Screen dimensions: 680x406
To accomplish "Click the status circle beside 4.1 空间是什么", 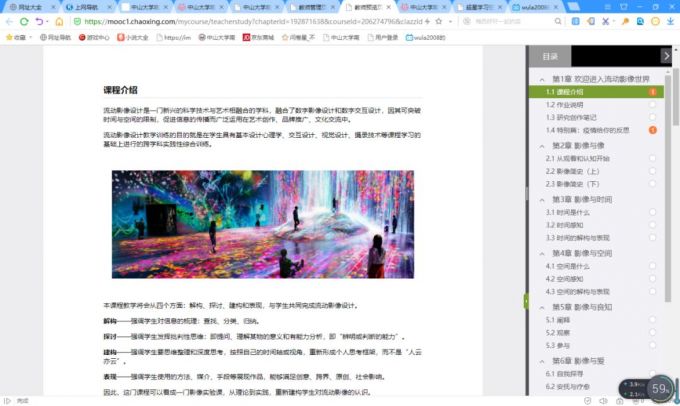I will [x=652, y=266].
